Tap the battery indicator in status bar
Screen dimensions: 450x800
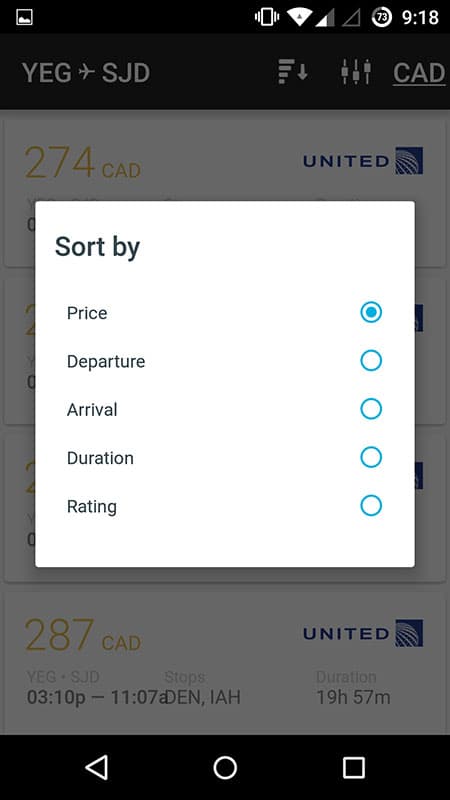pyautogui.click(x=382, y=17)
